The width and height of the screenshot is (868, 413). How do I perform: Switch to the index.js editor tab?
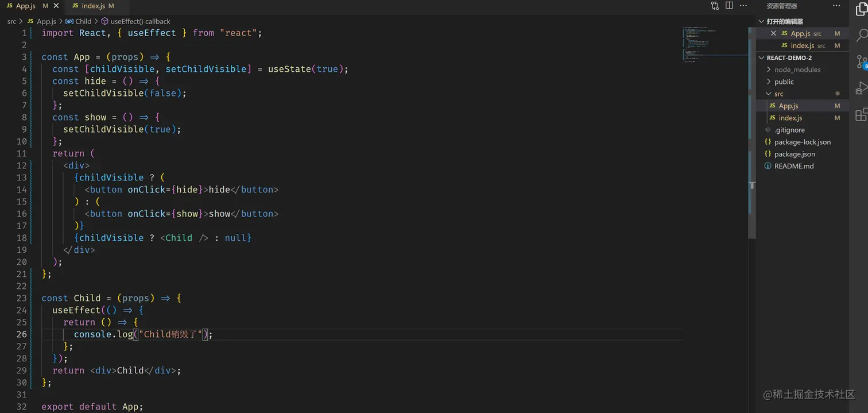pyautogui.click(x=93, y=6)
